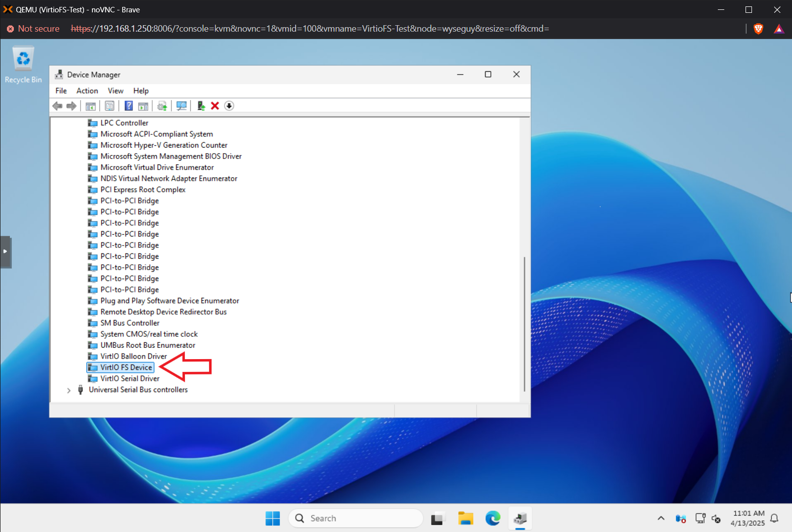
Task: Disable device using the down-arrow circle icon
Action: [x=229, y=106]
